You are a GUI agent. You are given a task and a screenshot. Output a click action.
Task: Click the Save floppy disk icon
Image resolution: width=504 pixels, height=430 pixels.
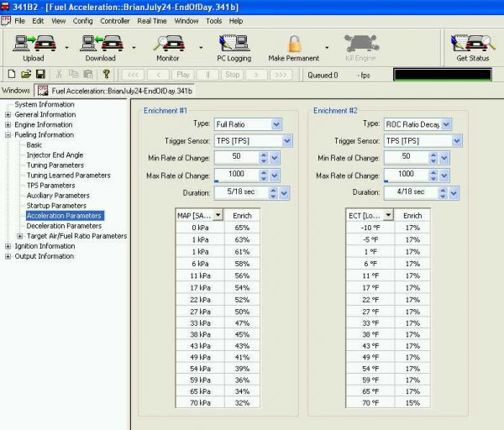39,75
